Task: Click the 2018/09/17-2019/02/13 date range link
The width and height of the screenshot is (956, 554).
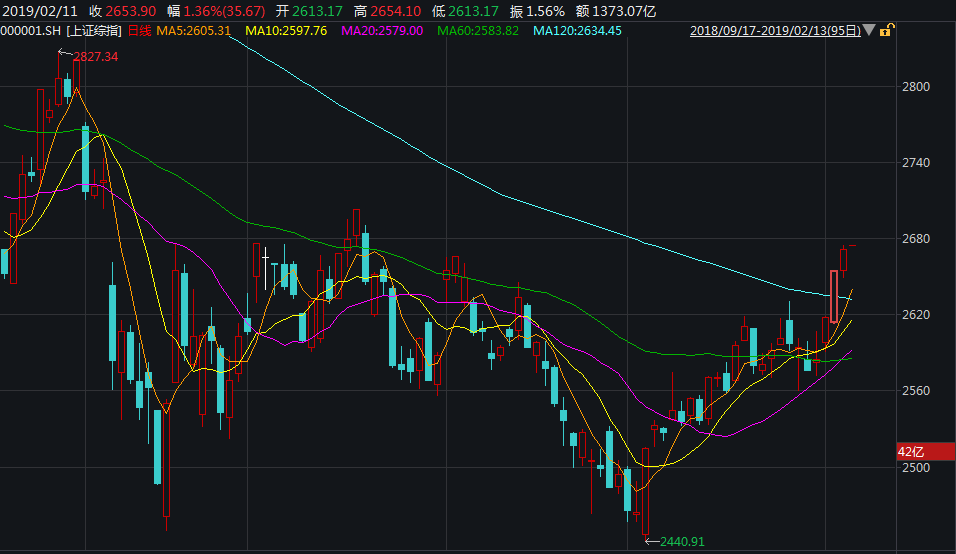Action: tap(775, 31)
